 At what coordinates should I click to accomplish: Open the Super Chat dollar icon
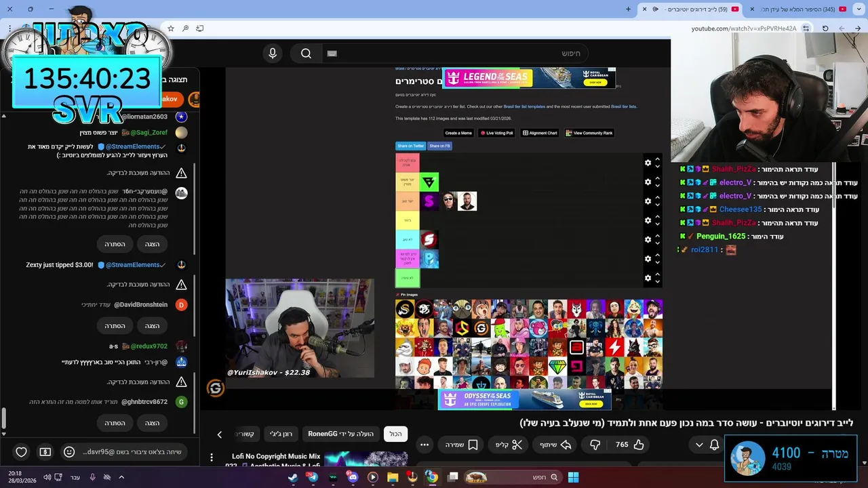45,452
